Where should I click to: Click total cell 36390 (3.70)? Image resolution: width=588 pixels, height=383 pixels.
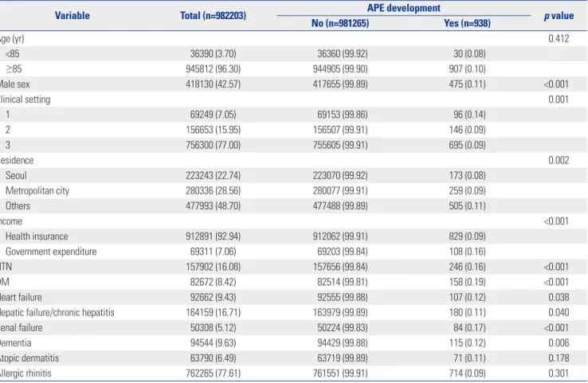(x=213, y=54)
